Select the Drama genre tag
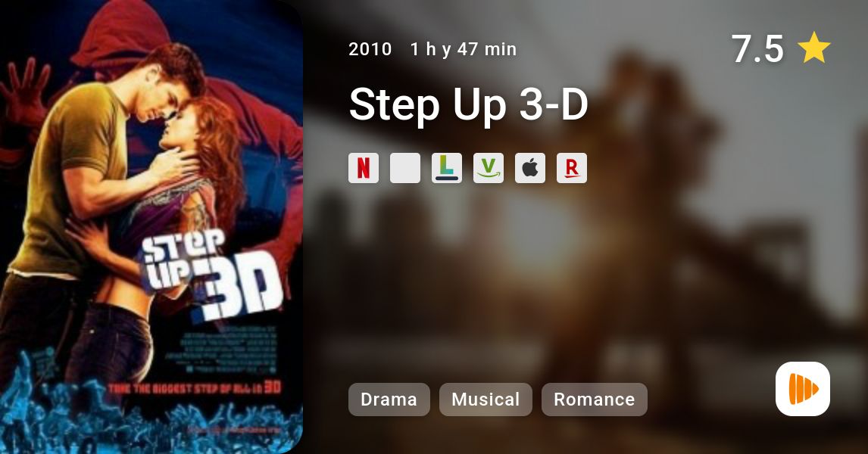868x454 pixels. click(389, 400)
